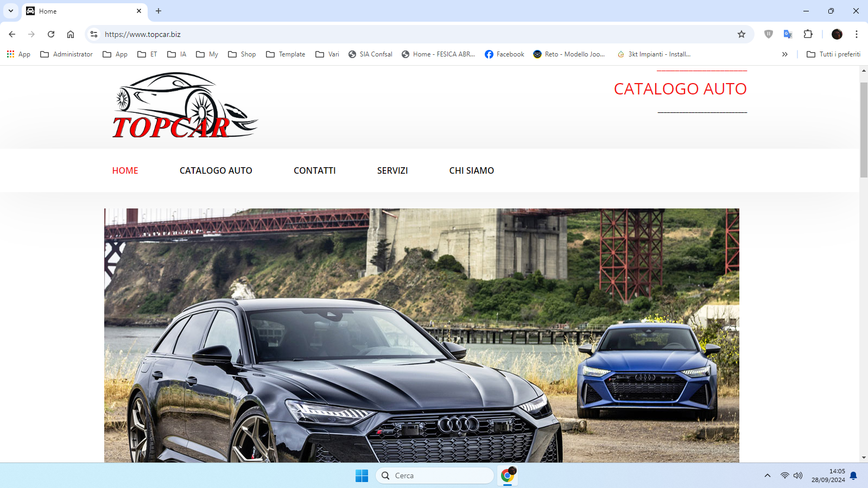Image resolution: width=868 pixels, height=488 pixels.
Task: Show more bookmarks with the chevron
Action: (784, 54)
